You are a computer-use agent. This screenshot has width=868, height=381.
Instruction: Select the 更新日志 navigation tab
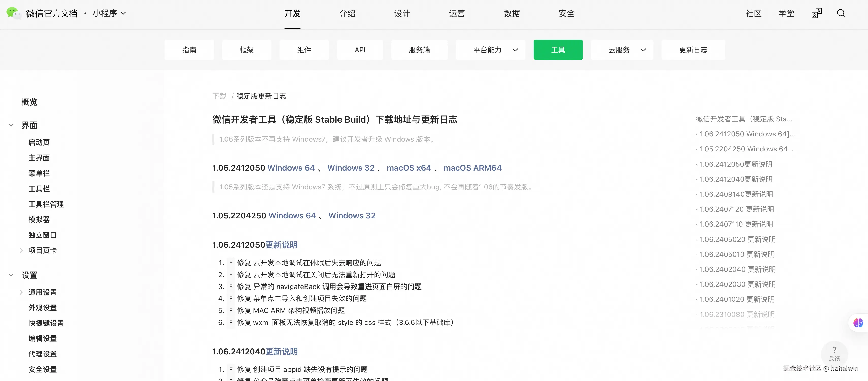click(693, 50)
